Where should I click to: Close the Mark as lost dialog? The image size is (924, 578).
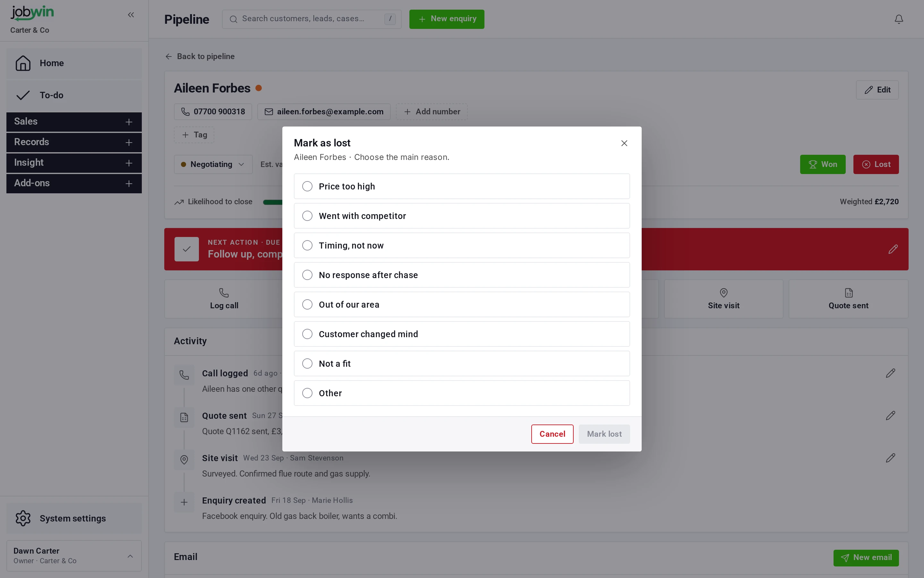click(x=624, y=143)
